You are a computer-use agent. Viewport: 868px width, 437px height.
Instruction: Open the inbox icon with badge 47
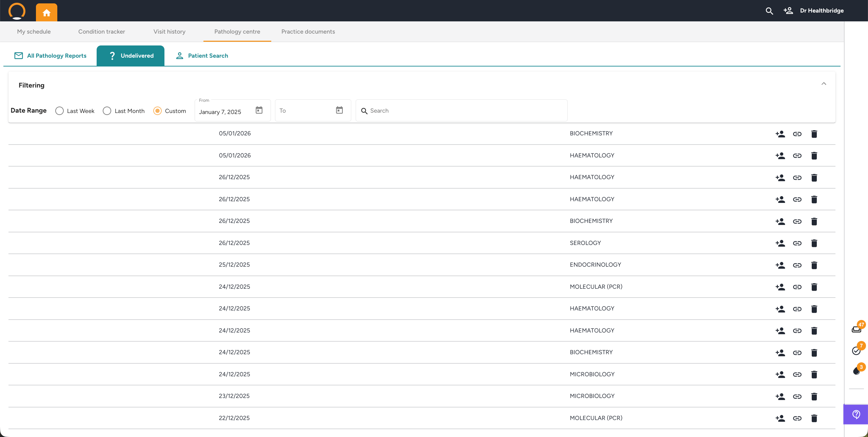click(x=856, y=329)
